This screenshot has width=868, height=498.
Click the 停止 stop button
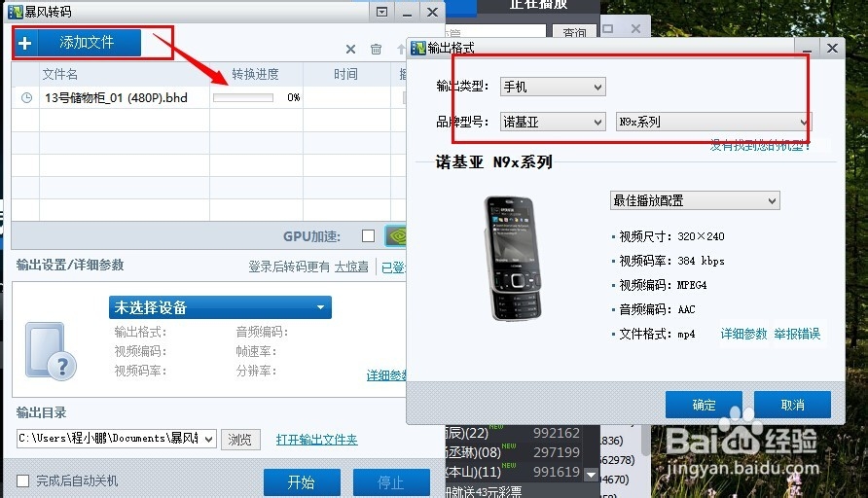click(391, 482)
